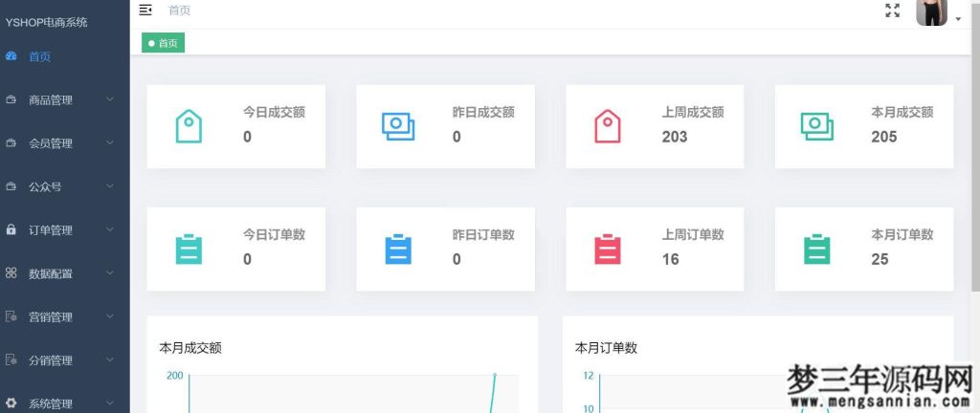Click the red clipboard icon for 上周订单数
This screenshot has width=980, height=413.
coord(608,249)
